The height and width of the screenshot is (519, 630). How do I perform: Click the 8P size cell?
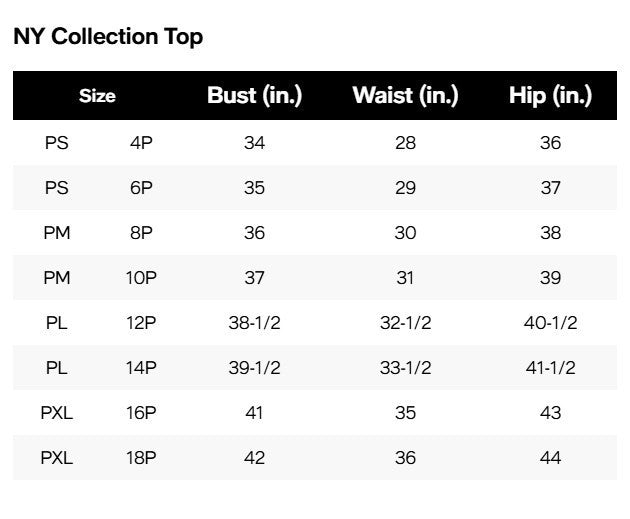tap(141, 233)
